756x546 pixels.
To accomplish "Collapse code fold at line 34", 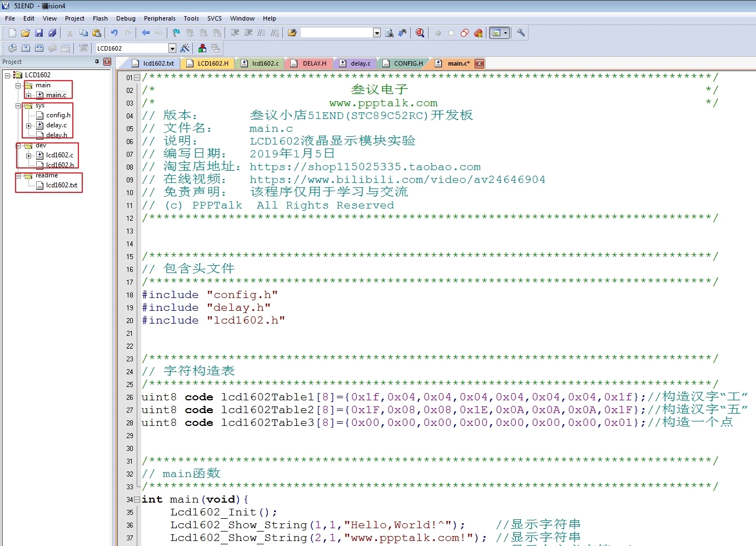I will click(137, 500).
